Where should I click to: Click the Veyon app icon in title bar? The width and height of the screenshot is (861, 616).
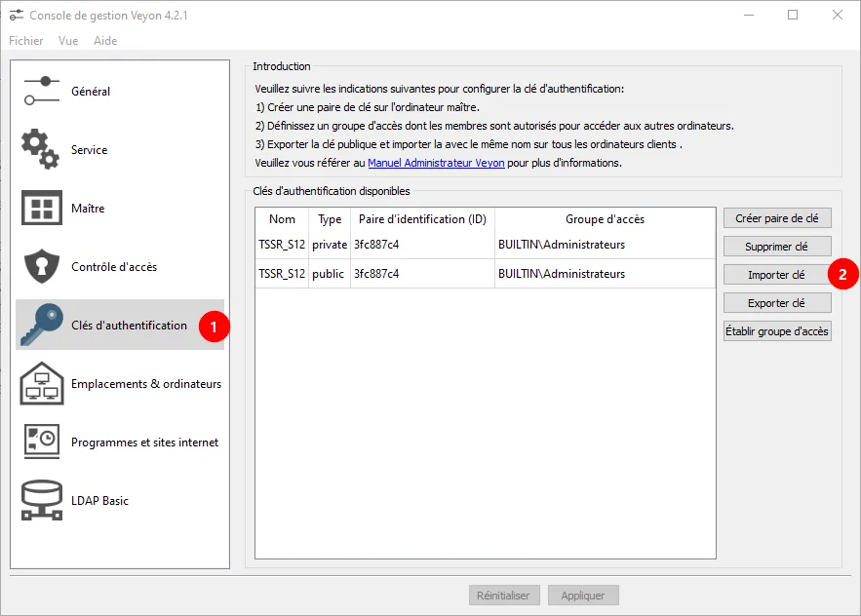coord(17,16)
